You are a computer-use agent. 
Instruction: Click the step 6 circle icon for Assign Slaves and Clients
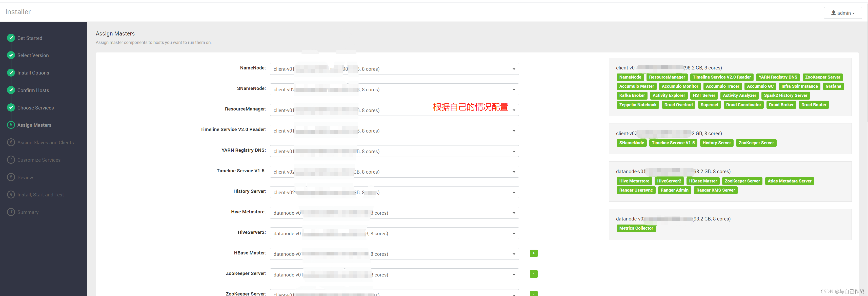coord(11,142)
